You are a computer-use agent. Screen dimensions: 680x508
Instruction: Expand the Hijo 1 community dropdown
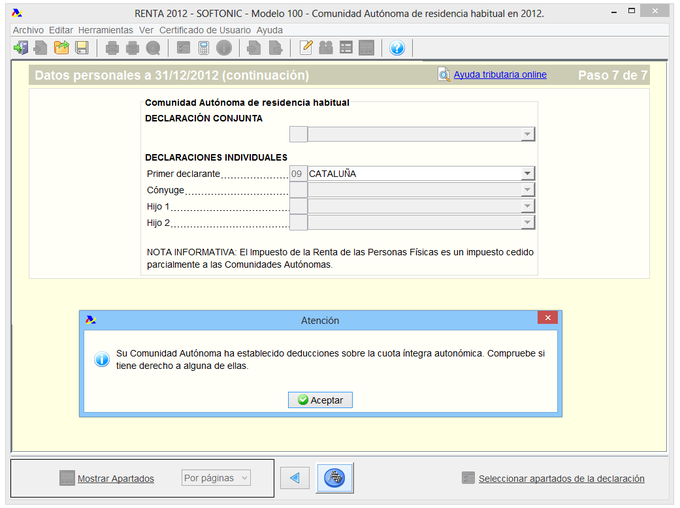coord(527,206)
